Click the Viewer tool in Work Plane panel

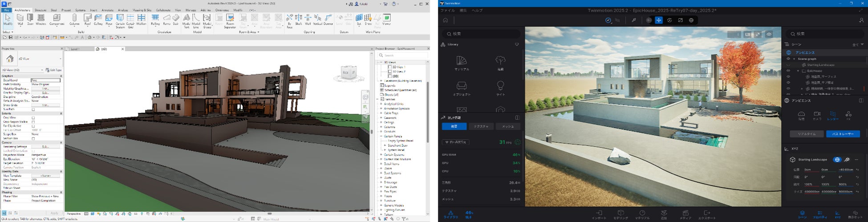pos(387,20)
